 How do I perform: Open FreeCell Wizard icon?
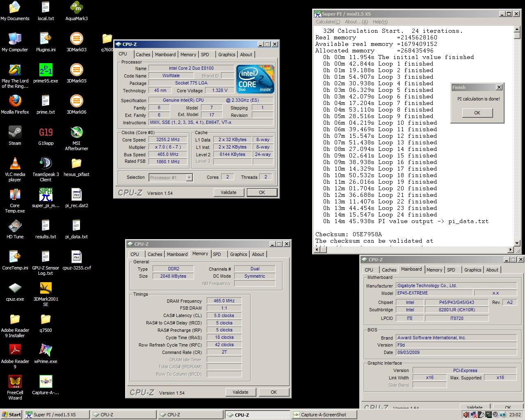coord(15,388)
